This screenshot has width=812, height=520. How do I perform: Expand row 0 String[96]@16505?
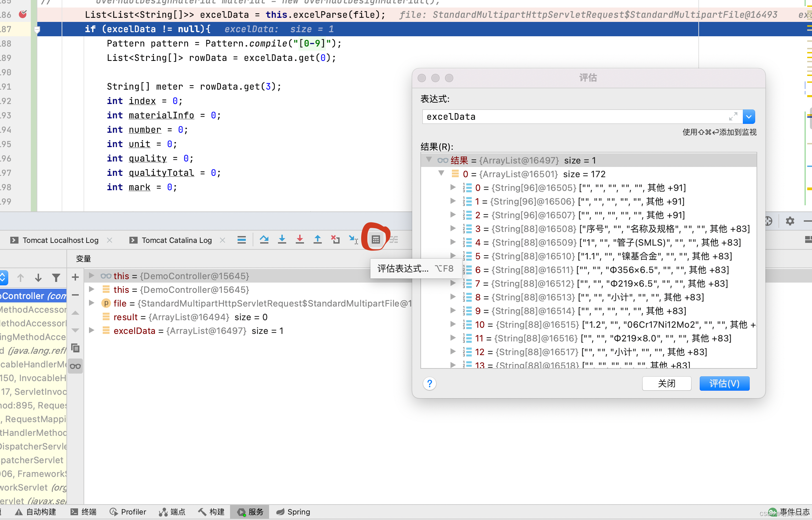click(x=453, y=187)
